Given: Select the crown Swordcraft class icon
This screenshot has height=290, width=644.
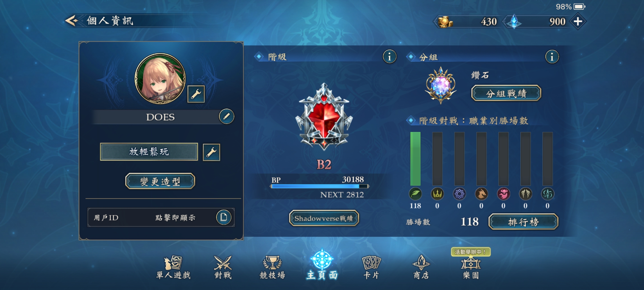Looking at the screenshot, I should 437,194.
